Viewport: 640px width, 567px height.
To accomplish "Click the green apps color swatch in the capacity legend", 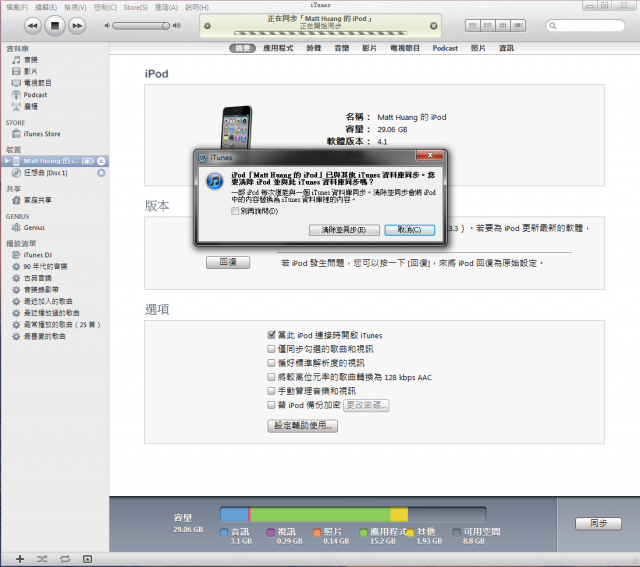I will (363, 532).
